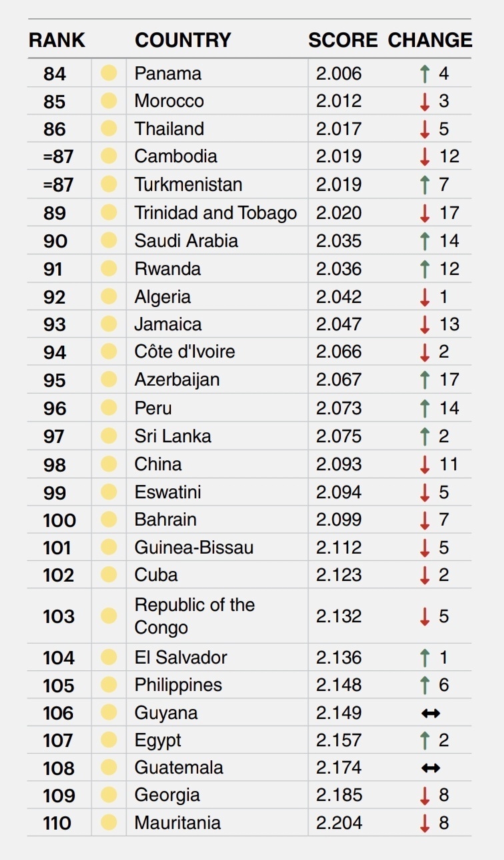
Task: Click the green up arrow for Azerbaijan
Action: 425,380
